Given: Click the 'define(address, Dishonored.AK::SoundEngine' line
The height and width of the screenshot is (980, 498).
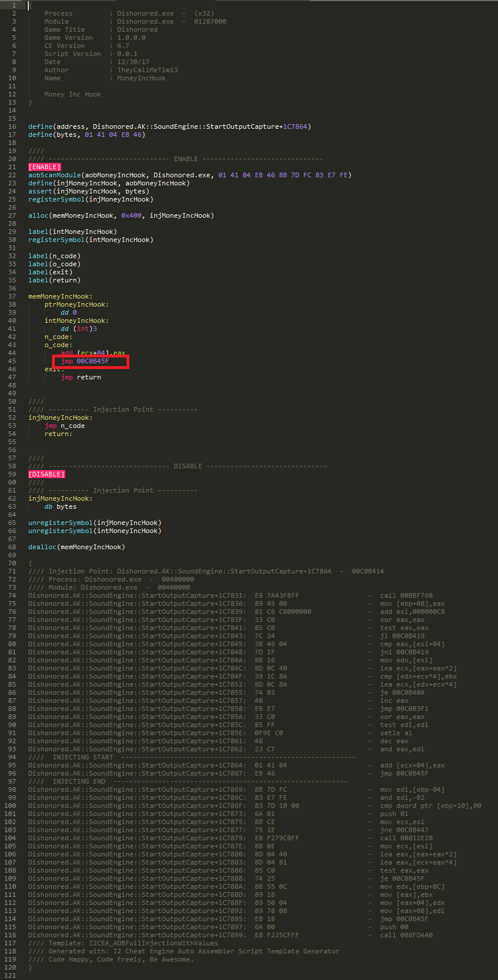Looking at the screenshot, I should [169, 126].
